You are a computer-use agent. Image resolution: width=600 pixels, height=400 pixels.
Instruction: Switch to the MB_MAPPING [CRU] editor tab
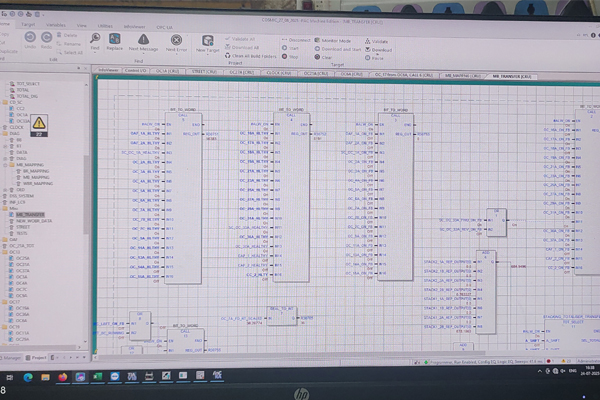(x=463, y=75)
